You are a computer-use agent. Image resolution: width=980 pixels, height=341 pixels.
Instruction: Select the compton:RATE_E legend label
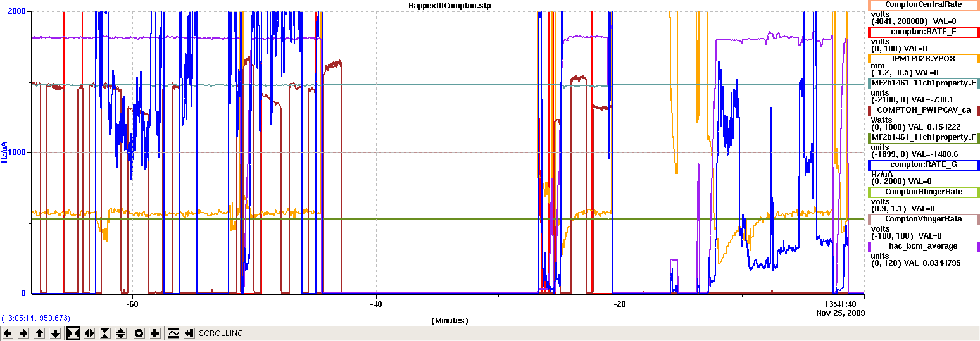point(923,31)
